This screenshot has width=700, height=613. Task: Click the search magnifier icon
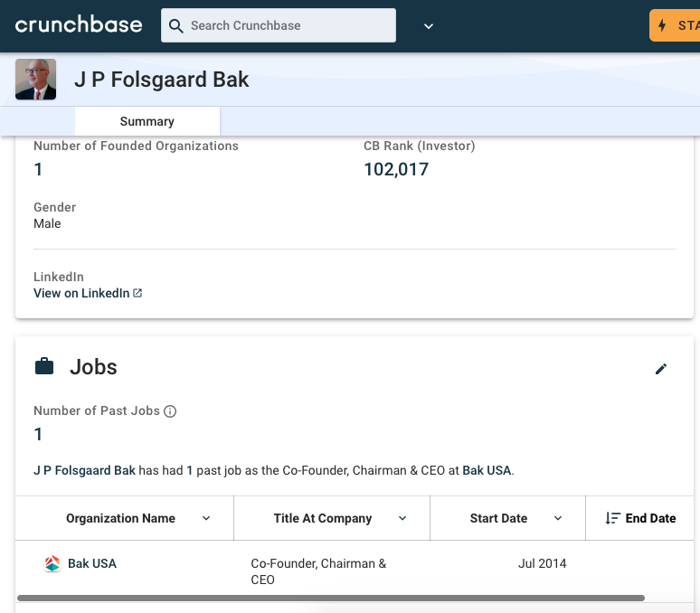[x=175, y=26]
